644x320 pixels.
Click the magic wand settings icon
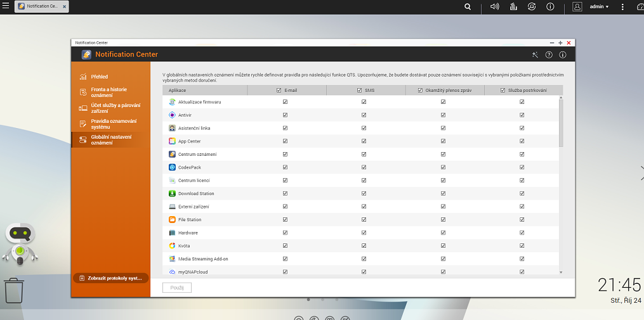point(535,55)
